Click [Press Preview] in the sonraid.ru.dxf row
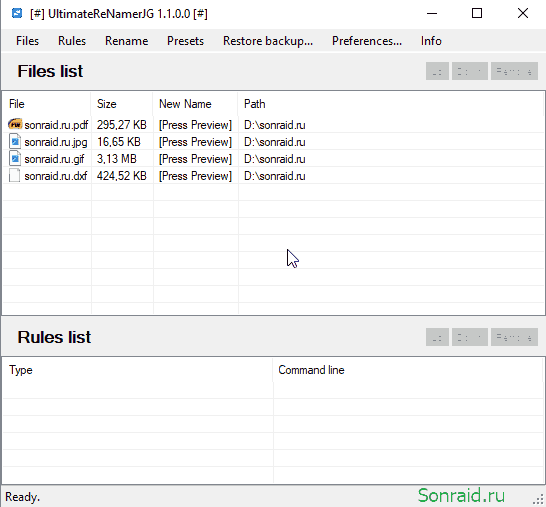Screen dimensions: 546x507 [195, 176]
